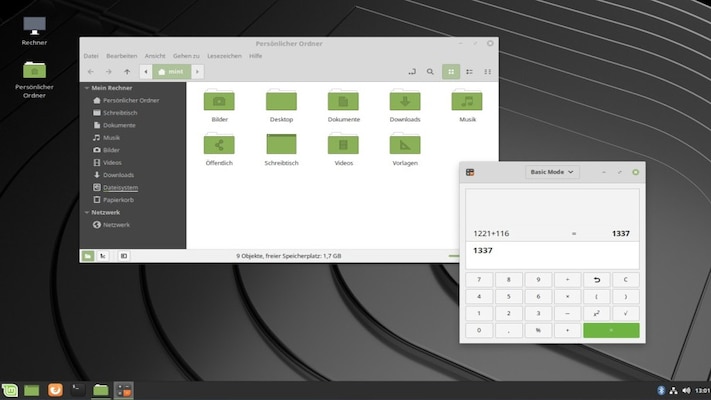The height and width of the screenshot is (400, 711).
Task: Switch to list view
Action: point(469,72)
